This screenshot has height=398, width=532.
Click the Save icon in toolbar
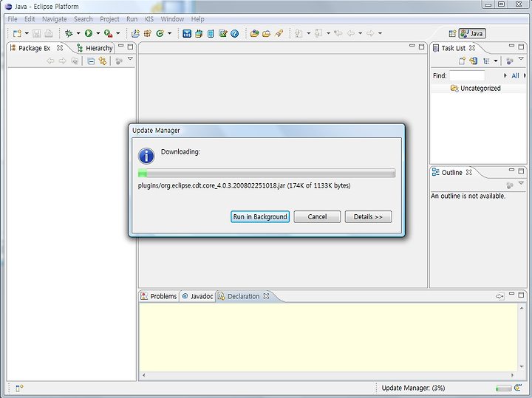tap(37, 33)
